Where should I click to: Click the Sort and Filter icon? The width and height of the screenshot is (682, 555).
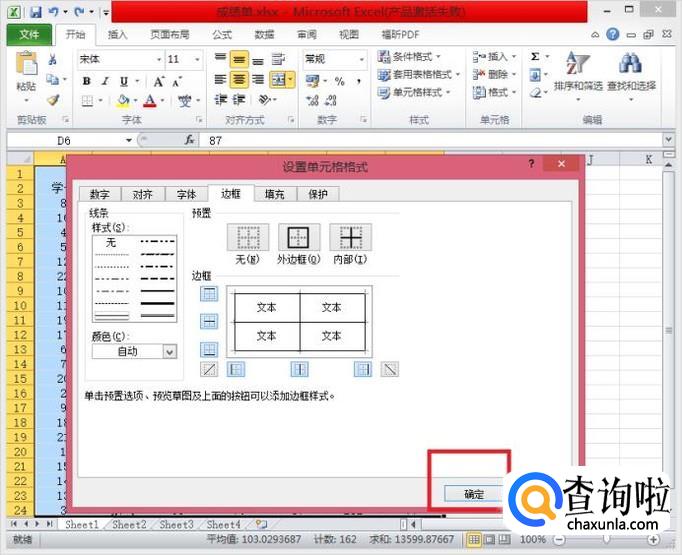(x=578, y=64)
